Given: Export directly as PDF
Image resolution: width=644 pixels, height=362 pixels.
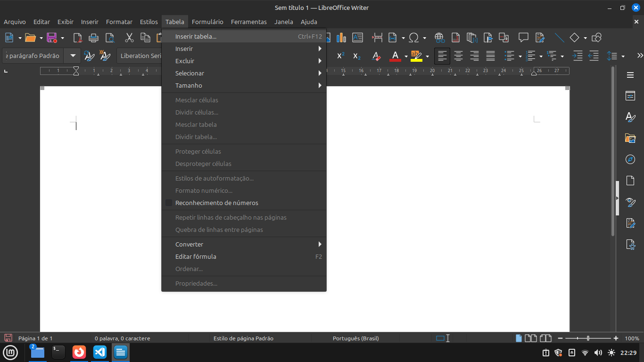Looking at the screenshot, I should (x=77, y=38).
